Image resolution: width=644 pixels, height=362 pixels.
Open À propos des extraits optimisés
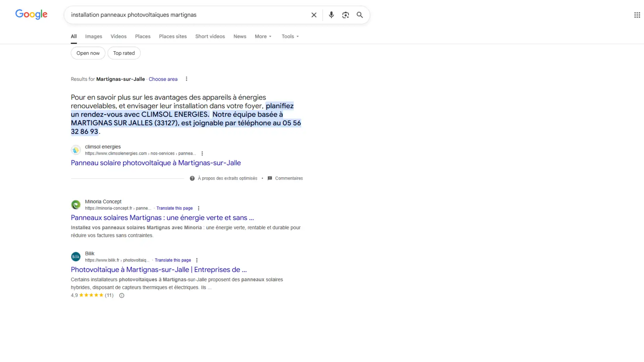(x=227, y=178)
